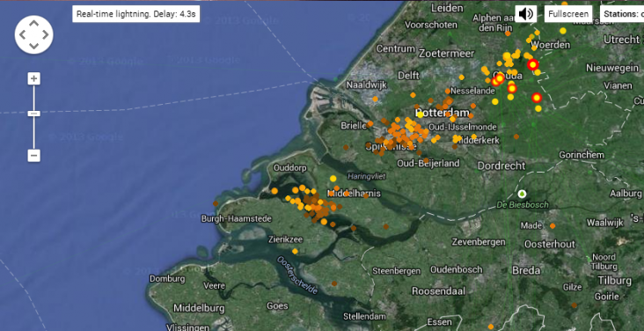Open Fullscreen map view
644x331 pixels.
click(568, 14)
